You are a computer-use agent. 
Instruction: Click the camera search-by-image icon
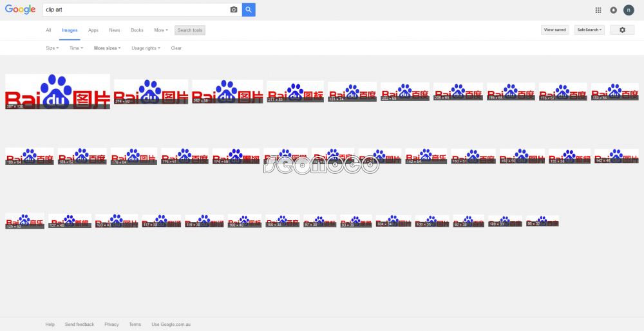234,10
